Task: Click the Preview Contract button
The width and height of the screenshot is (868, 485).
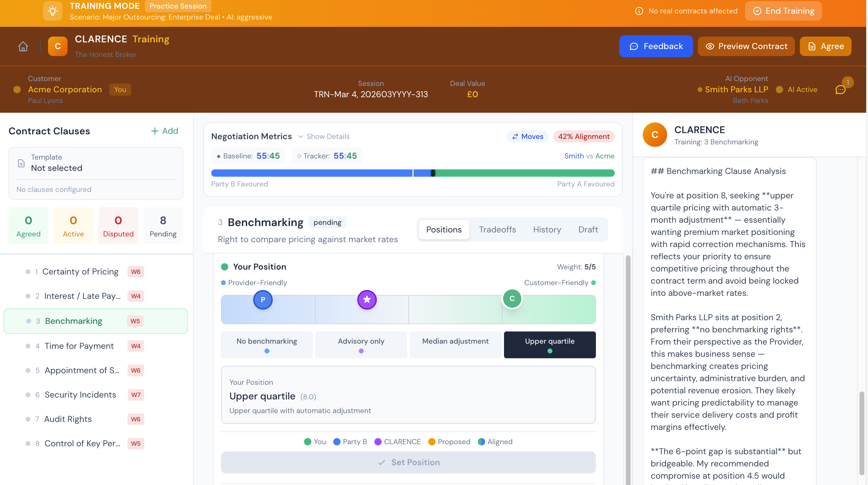Action: 746,46
